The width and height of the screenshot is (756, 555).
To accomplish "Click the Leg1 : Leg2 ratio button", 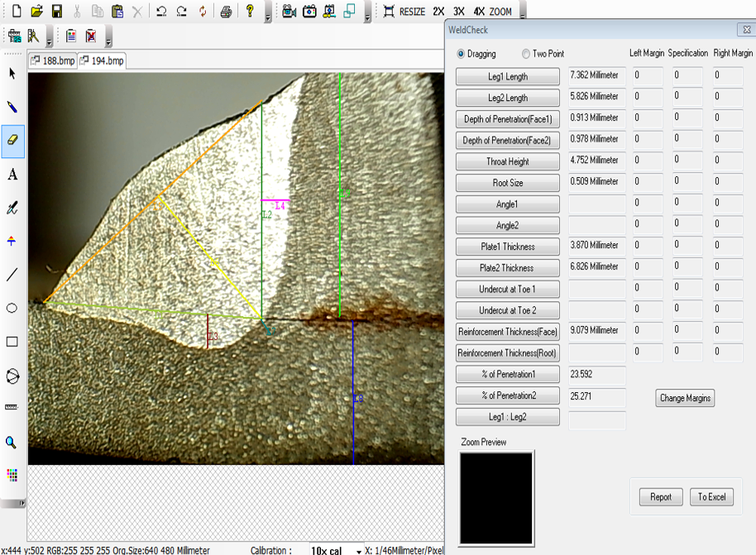I will tap(508, 417).
